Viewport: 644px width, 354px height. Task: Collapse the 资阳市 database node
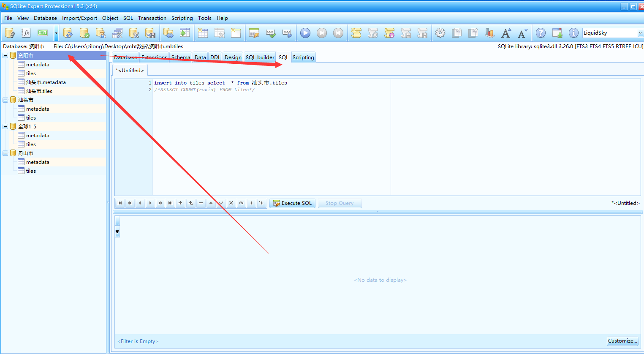tap(5, 56)
